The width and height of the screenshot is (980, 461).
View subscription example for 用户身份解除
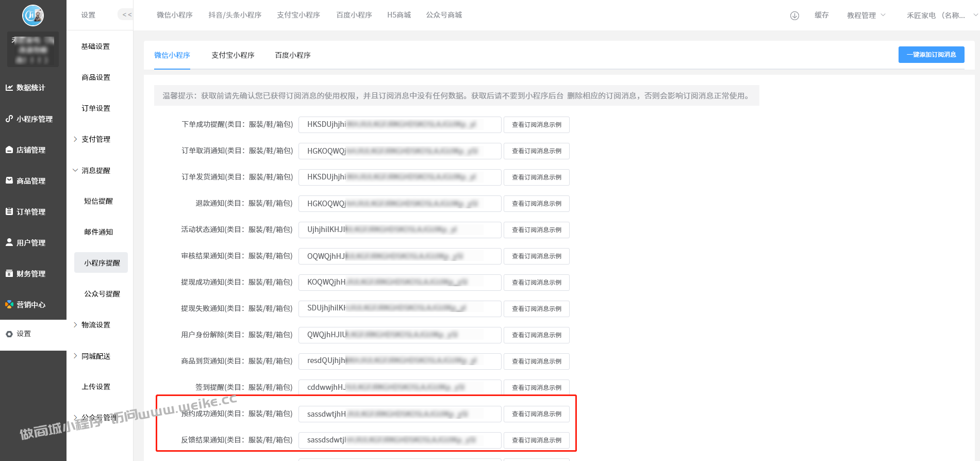tap(536, 335)
